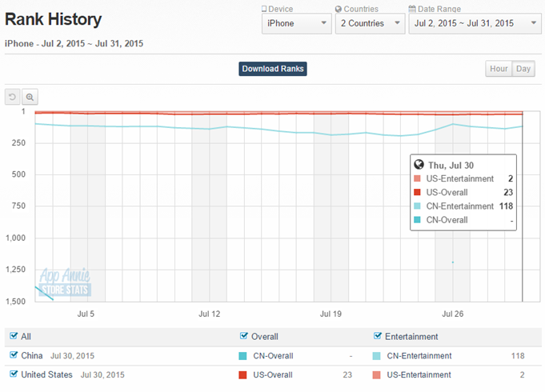Click the Device label icon
545x392 pixels.
pyautogui.click(x=265, y=9)
